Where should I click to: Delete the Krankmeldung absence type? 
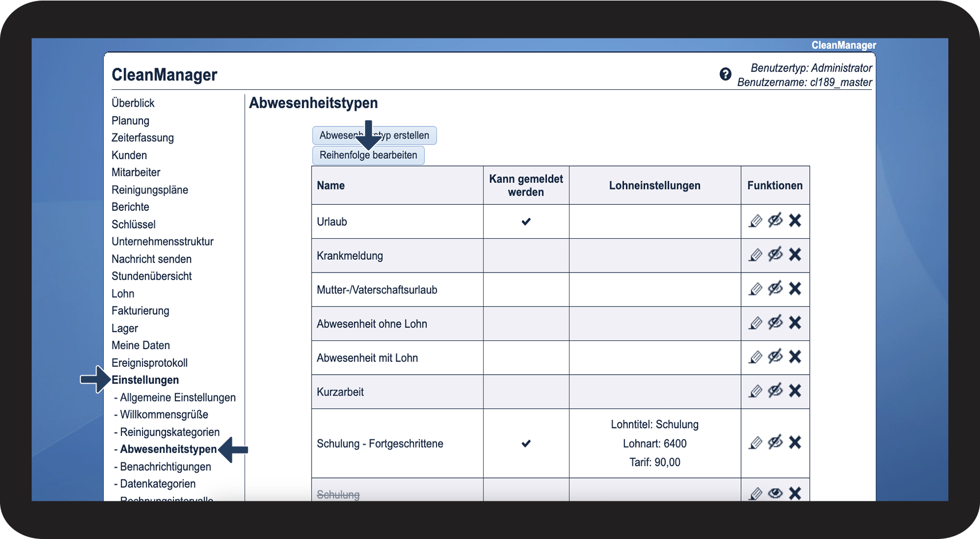point(795,255)
